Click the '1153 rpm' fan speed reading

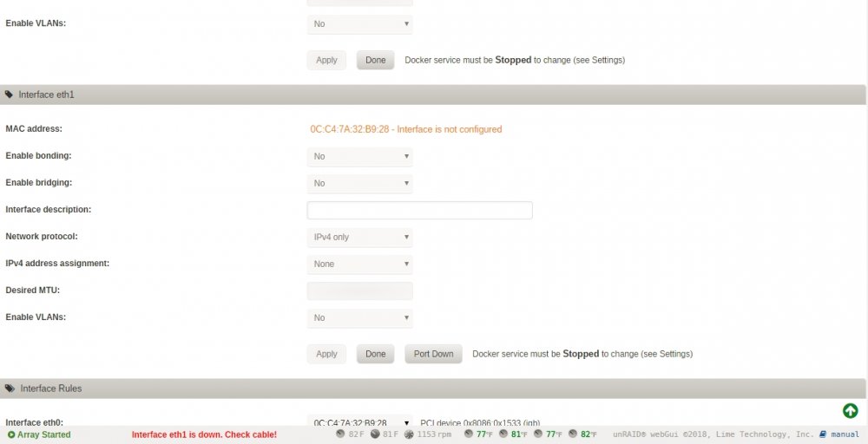click(x=434, y=434)
